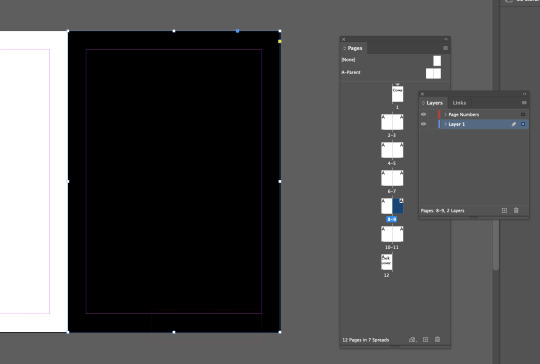Viewport: 540px width, 364px height.
Task: Click 'Pages: 8-9, 2 Layers' status text
Action: pos(442,210)
